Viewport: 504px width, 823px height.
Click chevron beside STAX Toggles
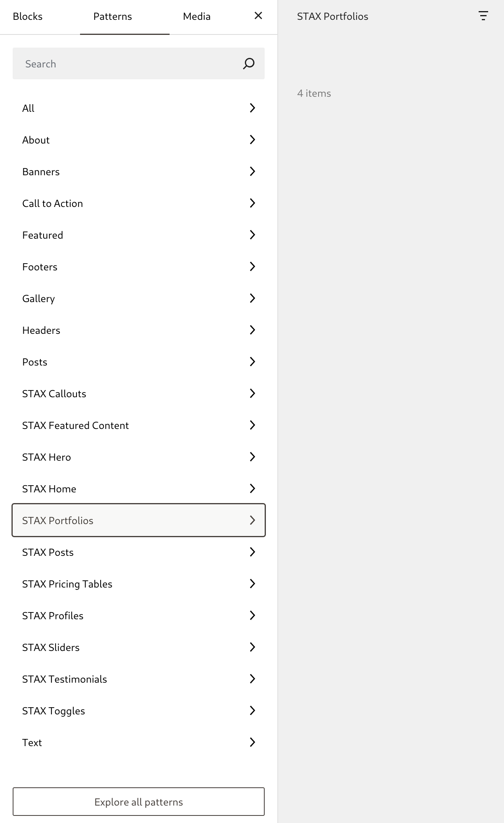click(252, 710)
